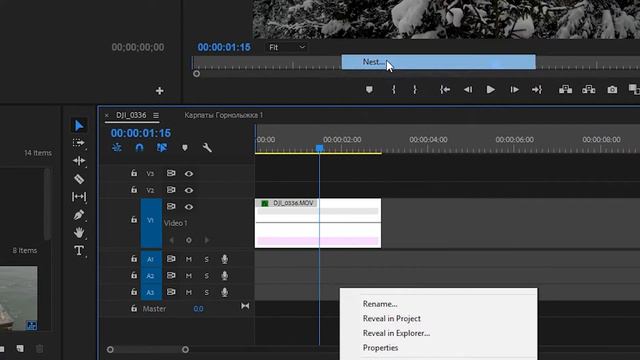
Task: Select the Slip tool
Action: (79, 197)
